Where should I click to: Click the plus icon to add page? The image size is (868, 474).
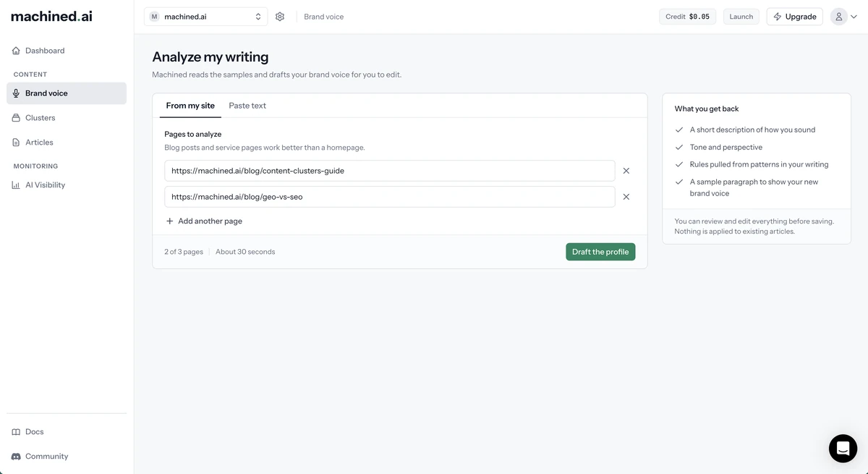170,221
